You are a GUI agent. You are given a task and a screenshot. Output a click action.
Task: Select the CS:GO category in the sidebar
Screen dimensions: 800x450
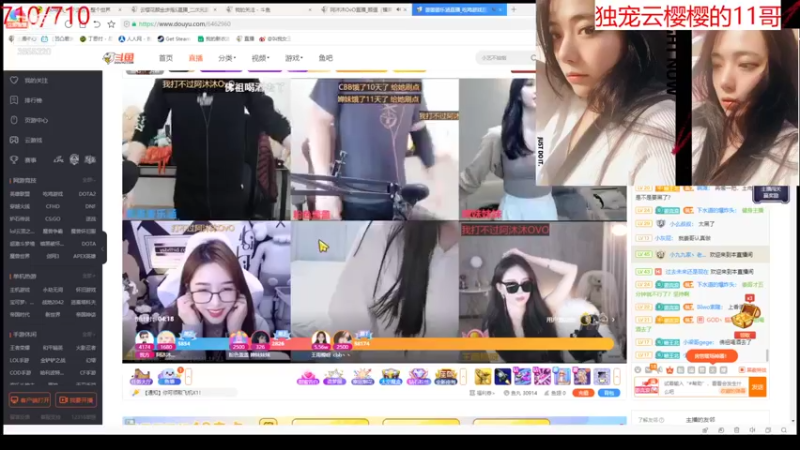point(53,219)
